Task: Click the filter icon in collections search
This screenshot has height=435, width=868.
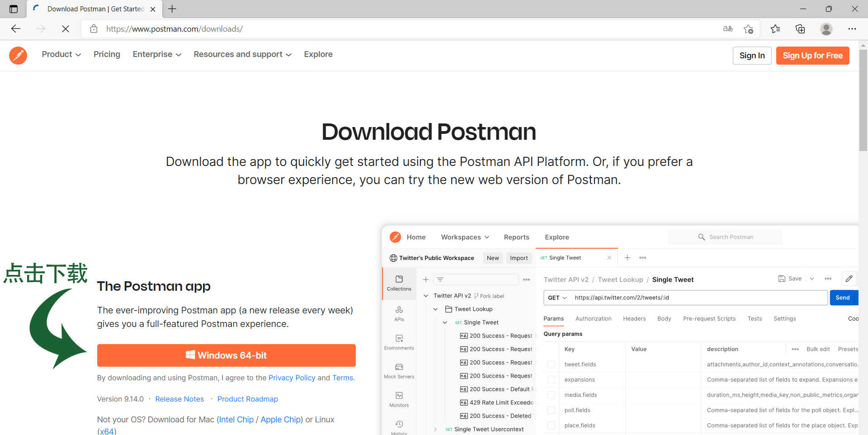Action: point(440,279)
